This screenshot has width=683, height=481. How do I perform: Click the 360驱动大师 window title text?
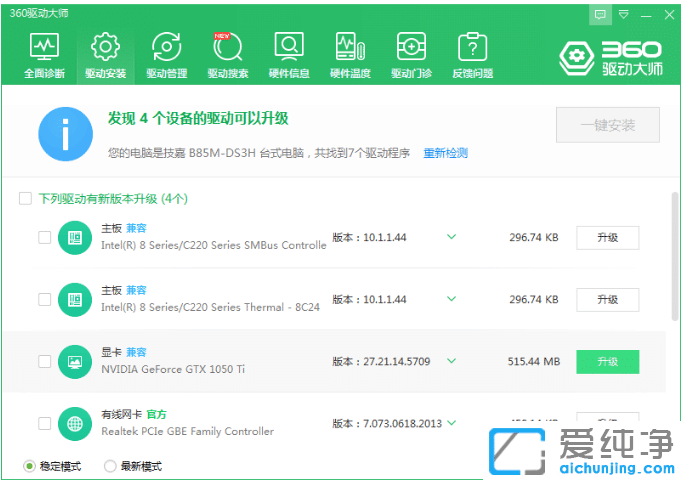point(39,14)
